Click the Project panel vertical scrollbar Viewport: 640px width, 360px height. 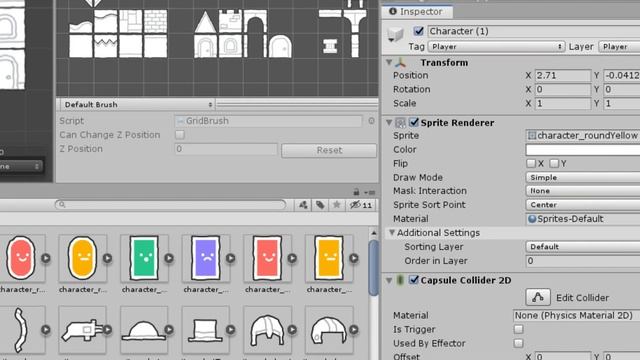[x=374, y=267]
